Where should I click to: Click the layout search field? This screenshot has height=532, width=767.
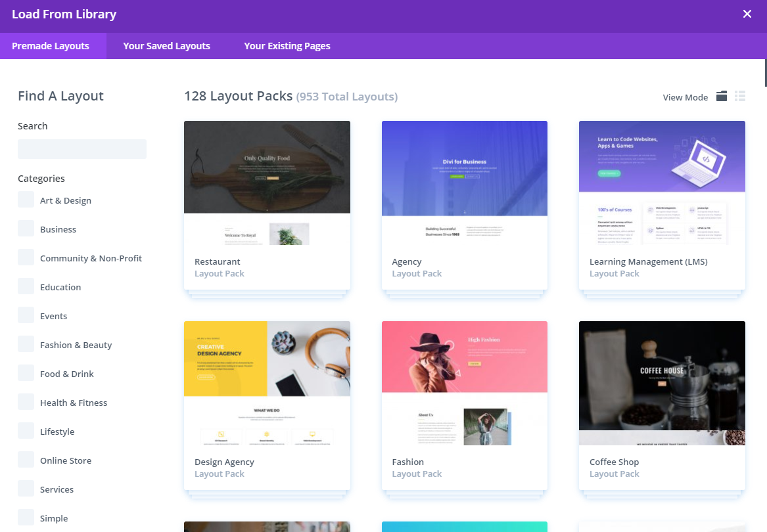point(82,149)
